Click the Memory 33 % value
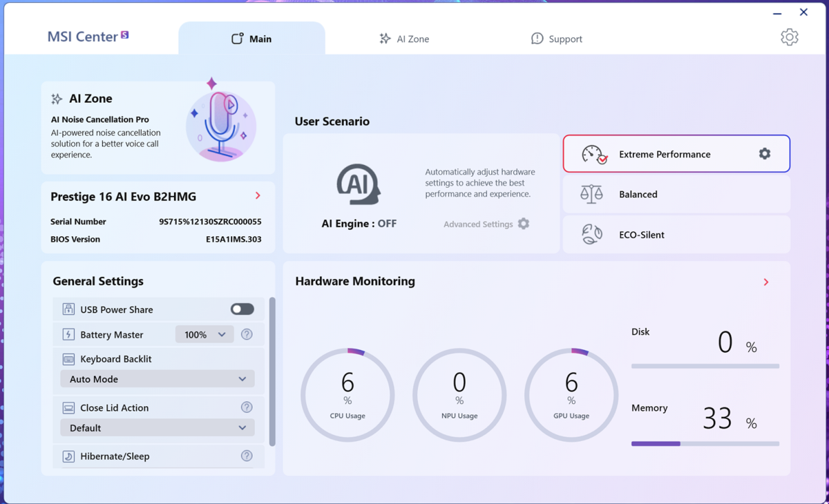The image size is (829, 504). point(730,418)
